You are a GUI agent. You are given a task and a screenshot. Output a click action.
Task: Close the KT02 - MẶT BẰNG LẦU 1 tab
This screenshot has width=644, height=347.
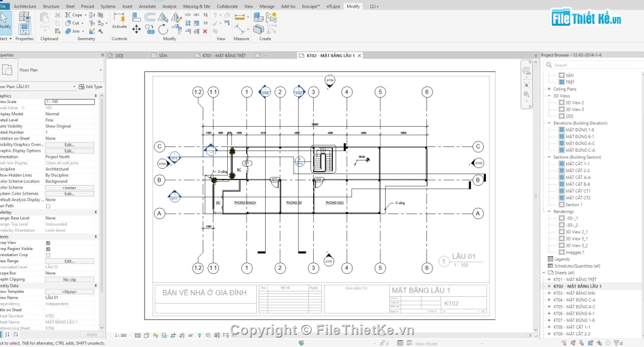tap(359, 56)
